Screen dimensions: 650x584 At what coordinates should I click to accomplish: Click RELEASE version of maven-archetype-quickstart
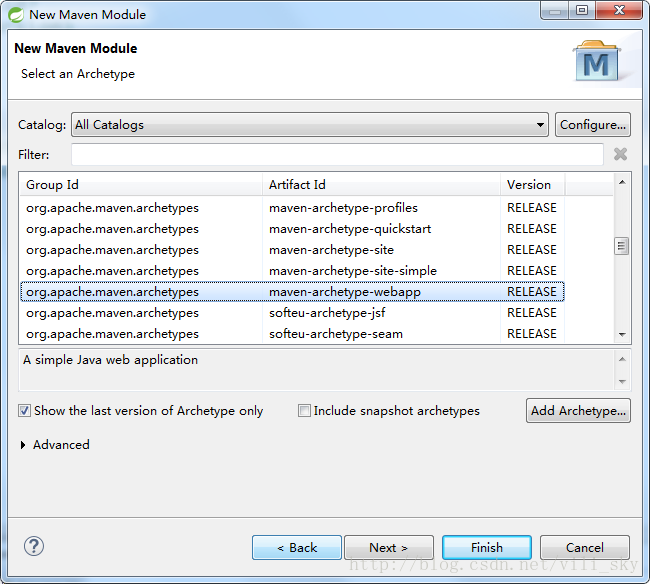point(532,229)
